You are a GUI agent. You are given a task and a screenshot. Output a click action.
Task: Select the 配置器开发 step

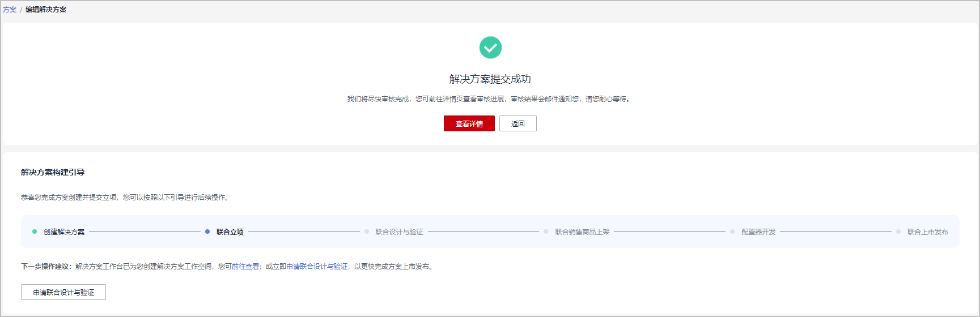coord(758,232)
